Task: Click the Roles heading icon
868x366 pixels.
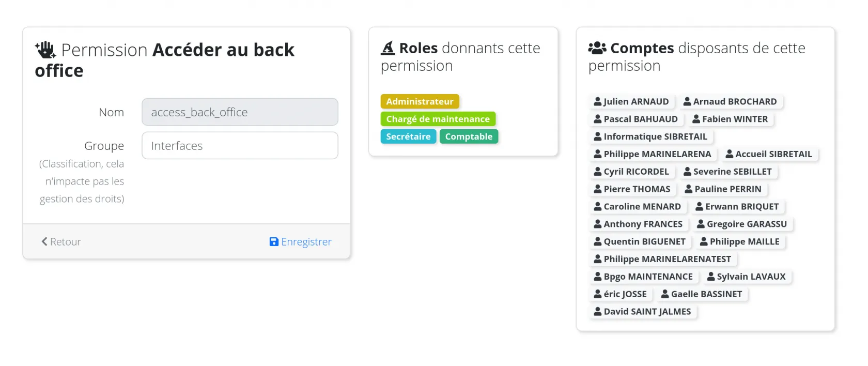Action: pos(388,48)
